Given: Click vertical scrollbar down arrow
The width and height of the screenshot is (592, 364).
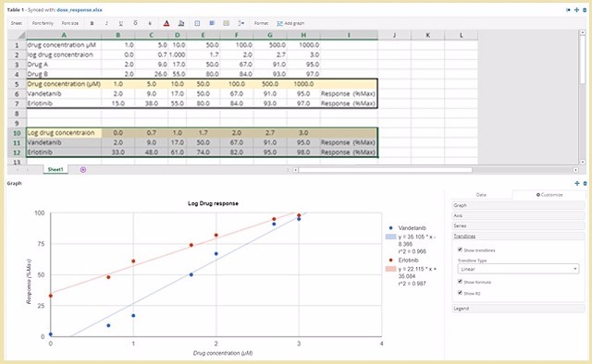Looking at the screenshot, I should click(x=583, y=162).
